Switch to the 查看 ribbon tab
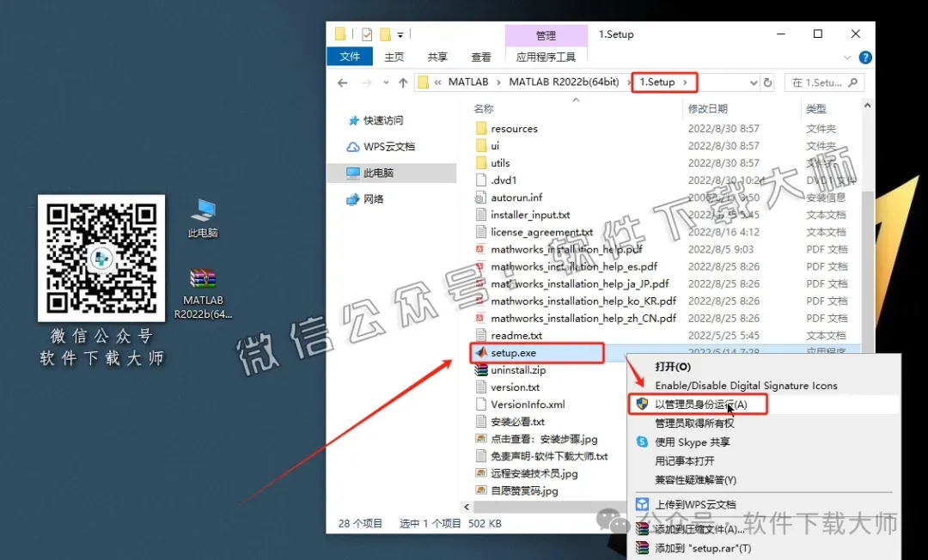 (481, 57)
